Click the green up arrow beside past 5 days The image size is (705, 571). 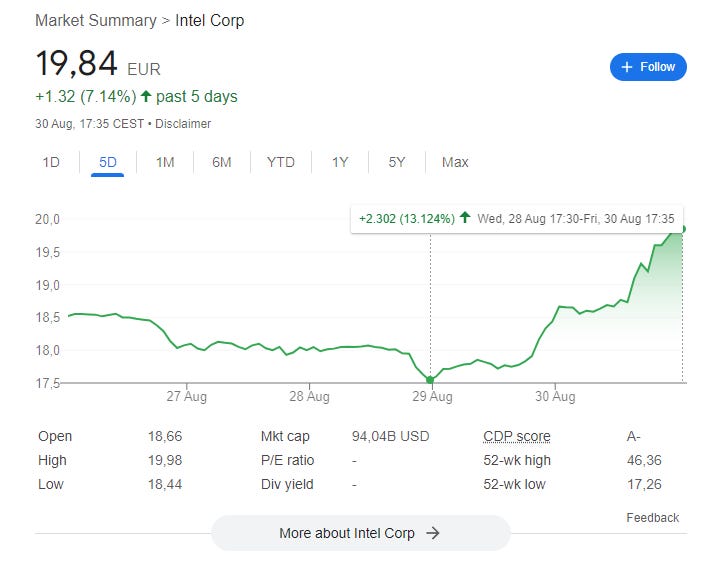(x=146, y=96)
